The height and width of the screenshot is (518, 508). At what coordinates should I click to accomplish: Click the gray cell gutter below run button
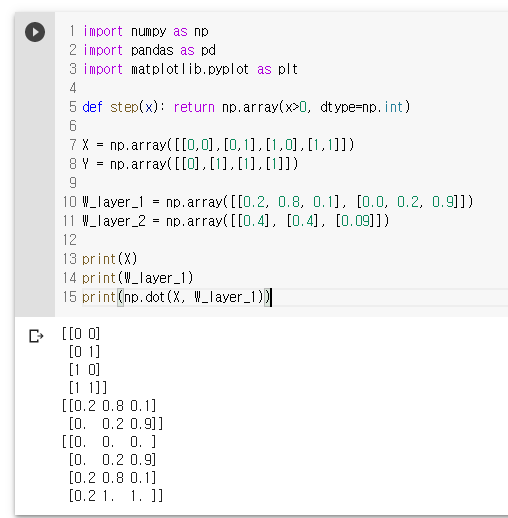pos(35,180)
